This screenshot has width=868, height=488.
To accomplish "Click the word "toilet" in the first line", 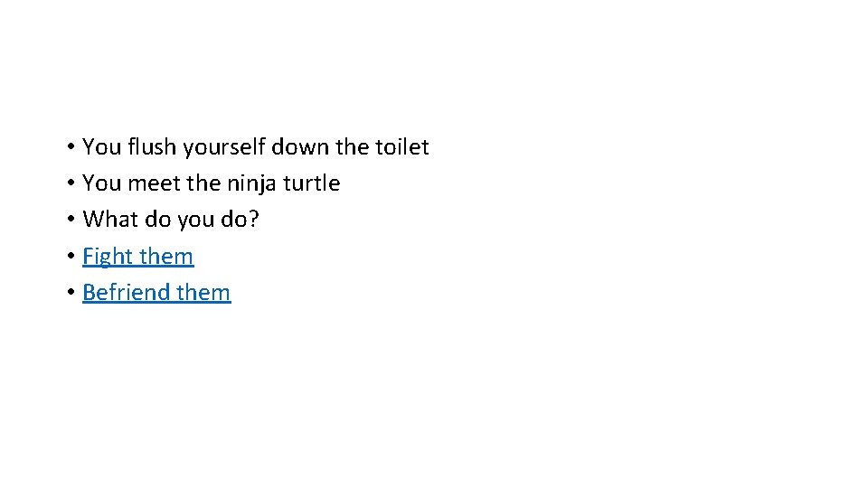I will coord(401,147).
